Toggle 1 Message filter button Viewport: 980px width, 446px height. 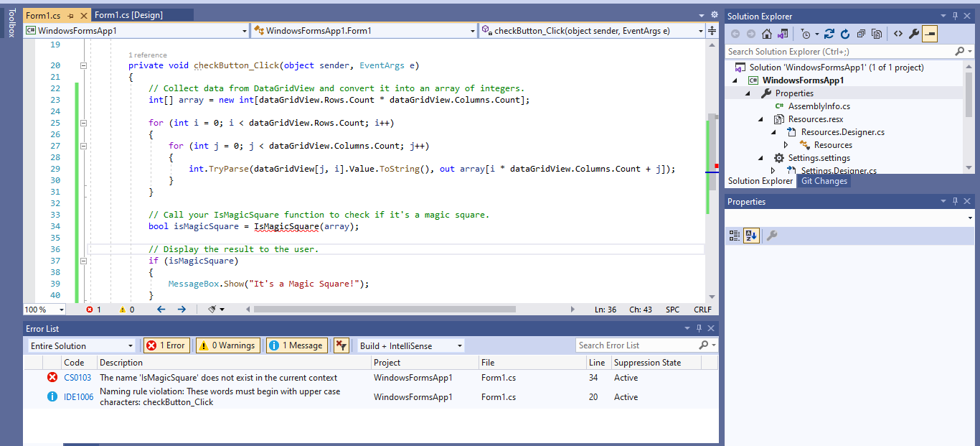tap(298, 345)
